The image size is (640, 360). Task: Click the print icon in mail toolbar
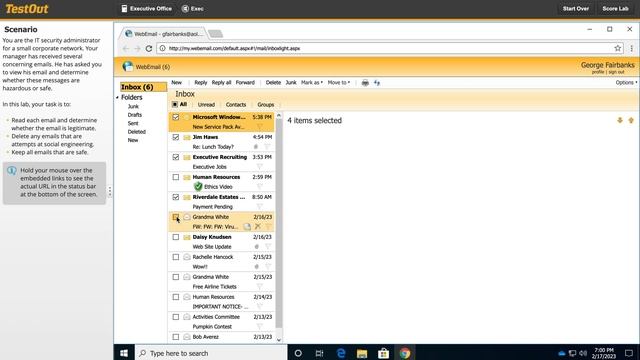(x=365, y=83)
